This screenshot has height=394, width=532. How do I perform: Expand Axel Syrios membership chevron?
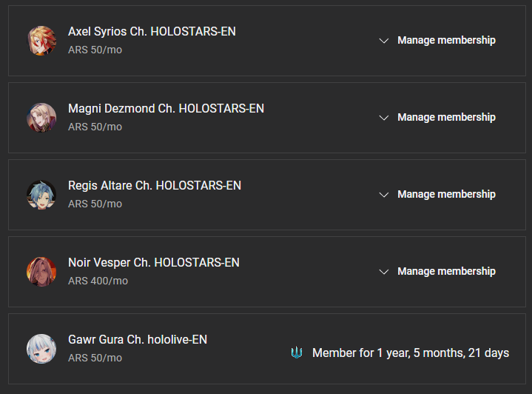coord(384,41)
